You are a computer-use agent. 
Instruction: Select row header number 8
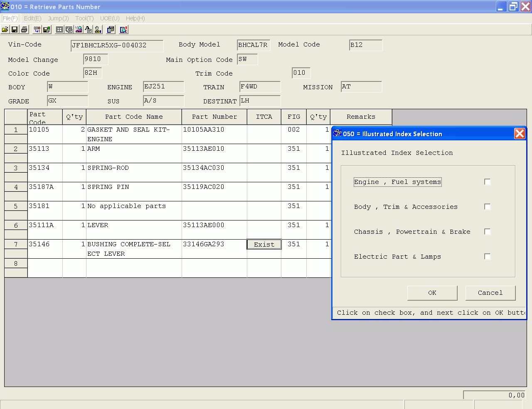point(16,263)
